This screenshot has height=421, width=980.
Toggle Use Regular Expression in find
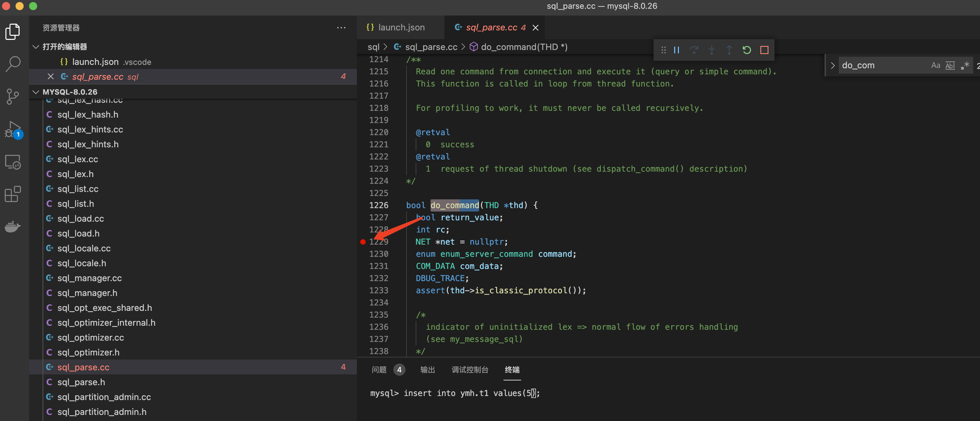point(965,66)
